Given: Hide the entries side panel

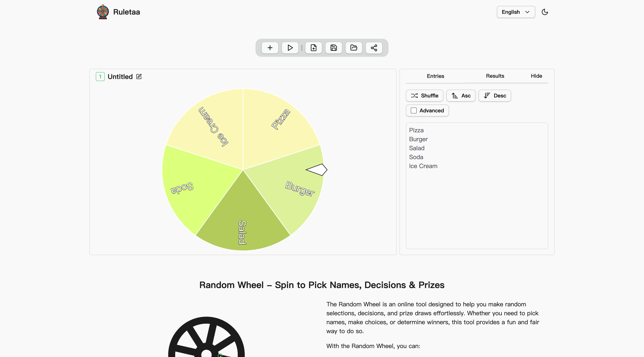Looking at the screenshot, I should [536, 76].
